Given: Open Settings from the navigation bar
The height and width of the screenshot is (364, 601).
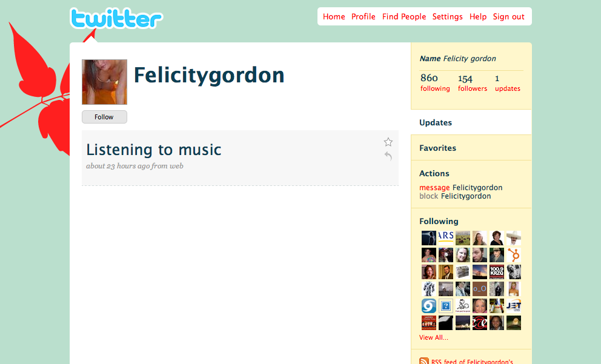Looking at the screenshot, I should click(447, 16).
